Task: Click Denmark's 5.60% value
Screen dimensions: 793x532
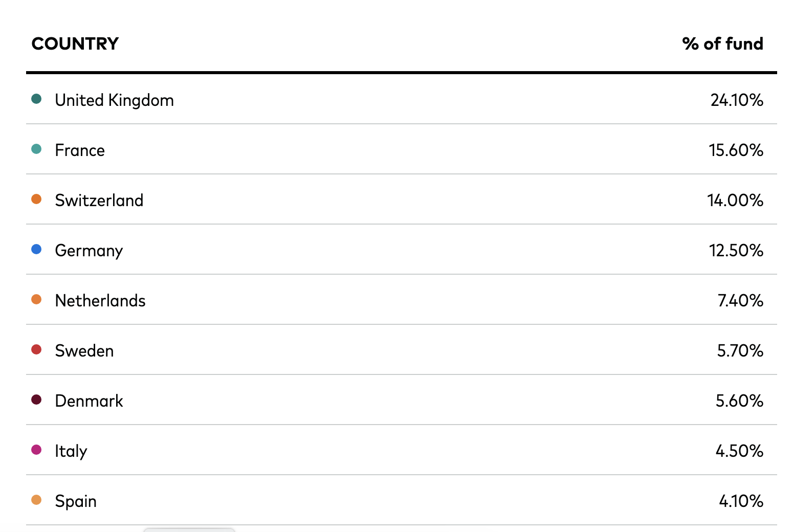Action: pyautogui.click(x=740, y=401)
